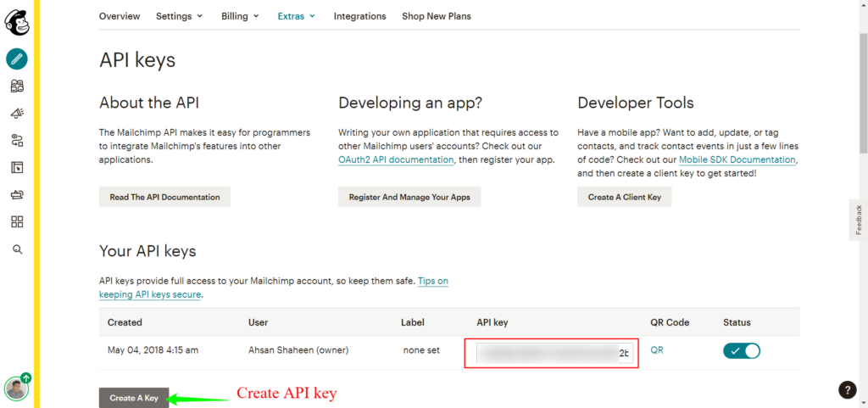This screenshot has width=868, height=408.
Task: Open the Website icon in sidebar
Action: click(17, 168)
